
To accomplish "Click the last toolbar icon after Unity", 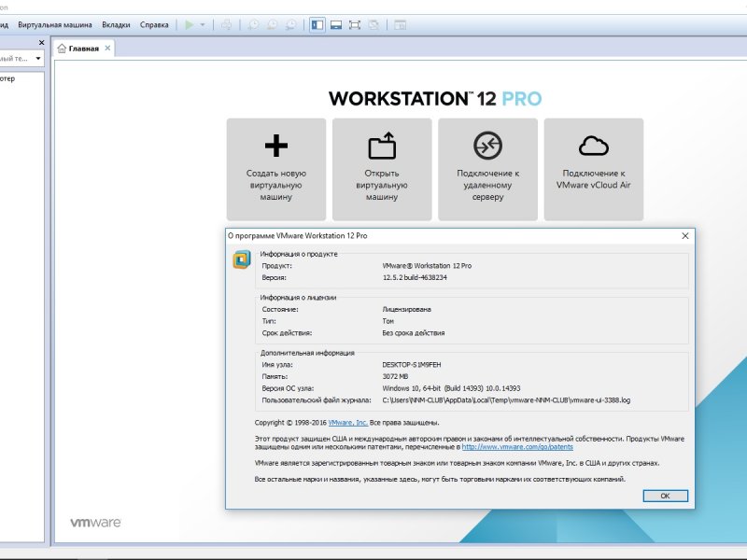I will pos(401,25).
